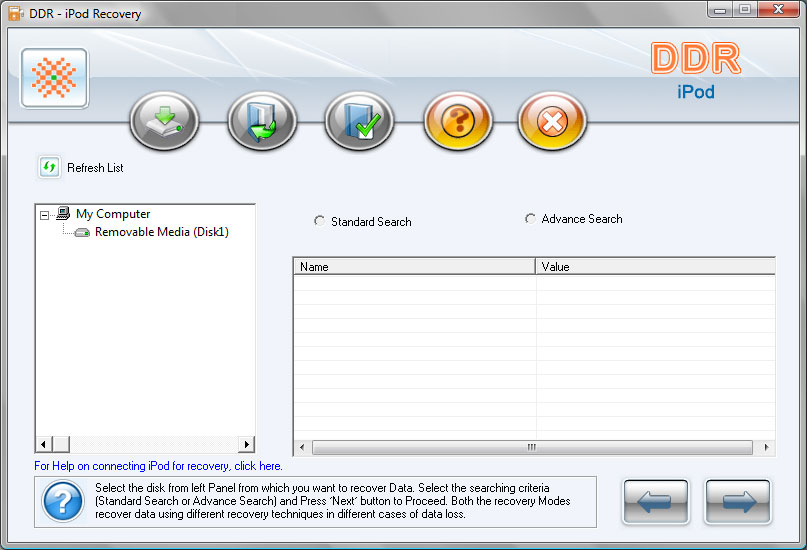This screenshot has height=550, width=807.
Task: Click the book with checkmark toolbar icon
Action: (359, 121)
